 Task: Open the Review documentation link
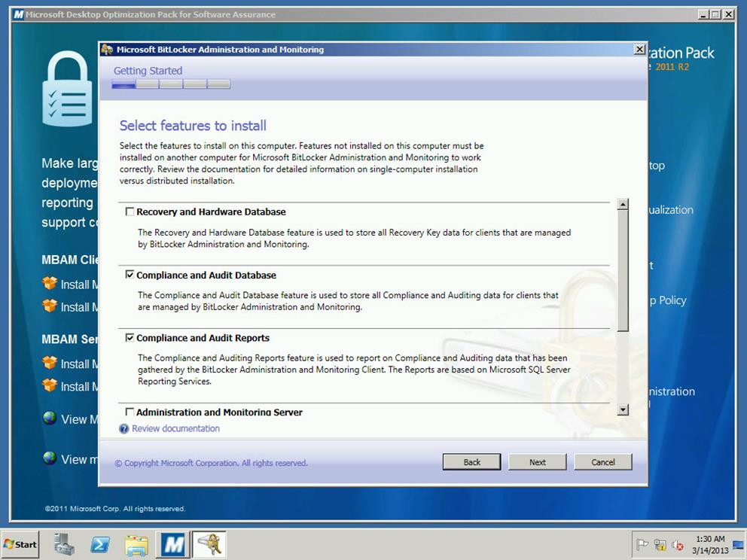click(175, 428)
